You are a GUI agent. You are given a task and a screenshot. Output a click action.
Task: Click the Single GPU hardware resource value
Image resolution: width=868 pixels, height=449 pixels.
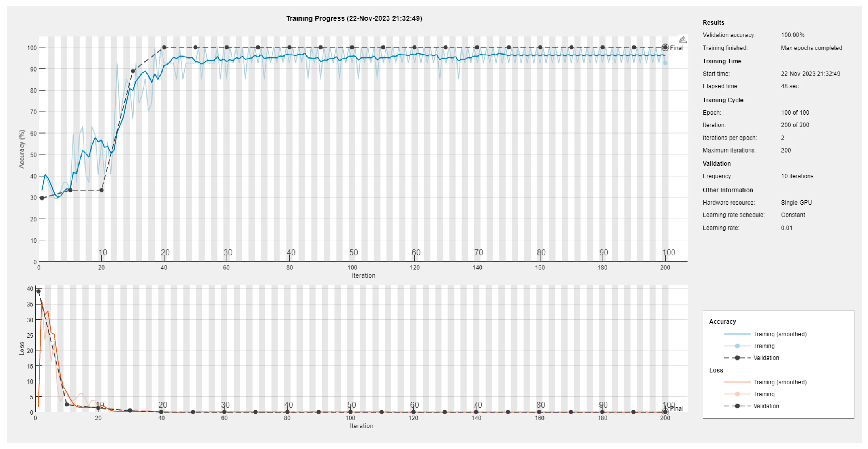tap(796, 202)
